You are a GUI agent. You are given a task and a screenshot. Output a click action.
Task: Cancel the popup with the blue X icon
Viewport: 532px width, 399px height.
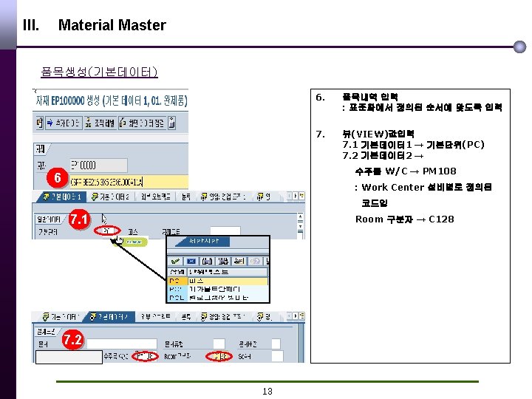[x=191, y=262]
